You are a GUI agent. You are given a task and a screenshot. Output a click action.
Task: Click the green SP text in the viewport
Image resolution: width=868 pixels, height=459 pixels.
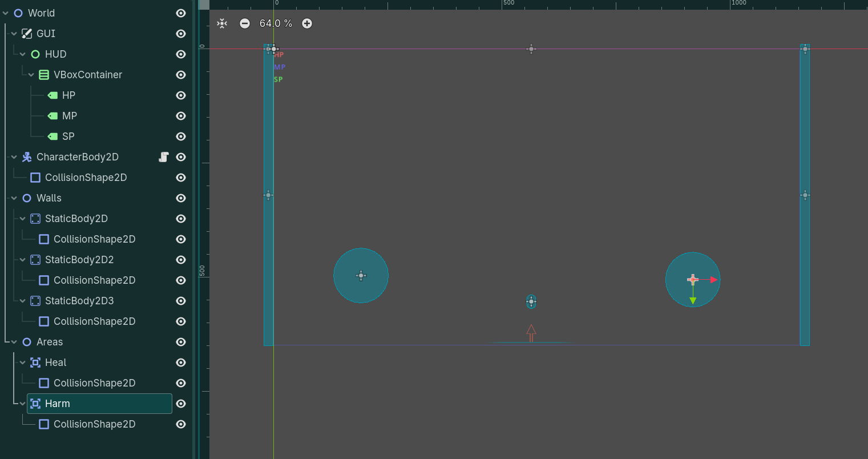(278, 79)
